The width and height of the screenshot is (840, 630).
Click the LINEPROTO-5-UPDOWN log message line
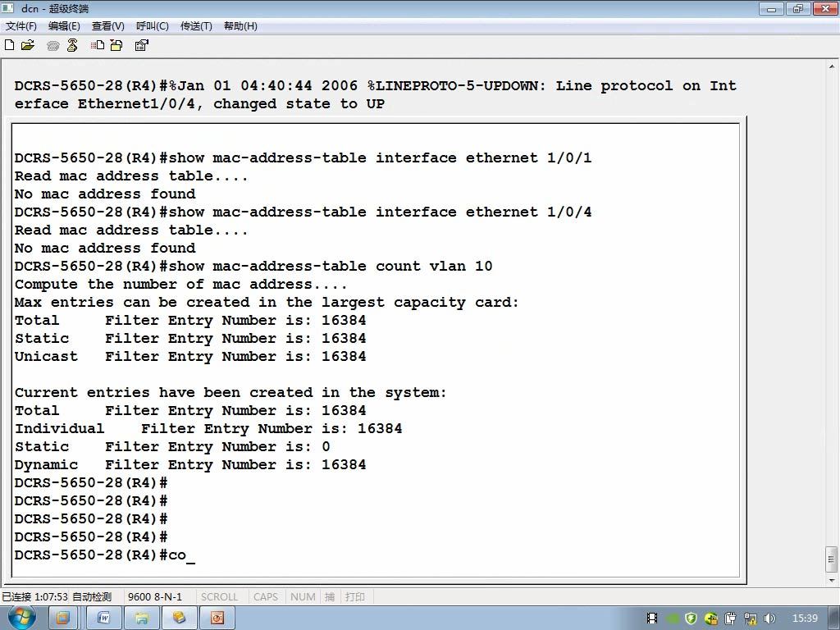(375, 85)
